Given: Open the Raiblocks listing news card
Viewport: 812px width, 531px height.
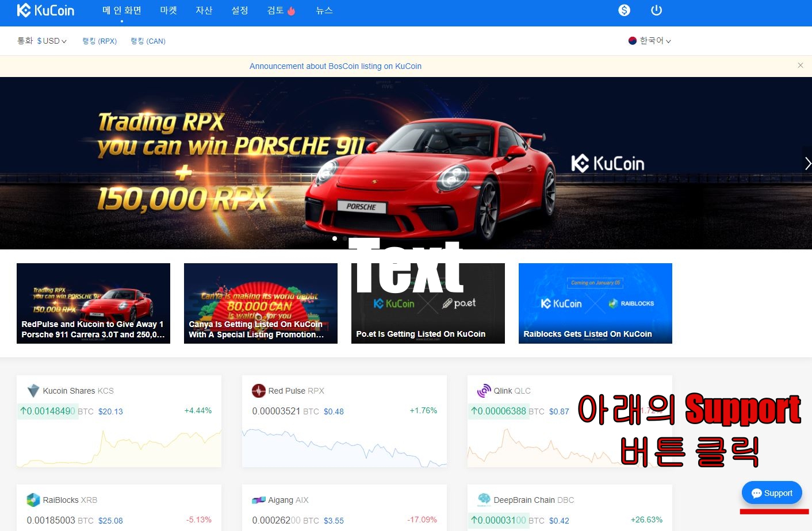Looking at the screenshot, I should (x=595, y=303).
